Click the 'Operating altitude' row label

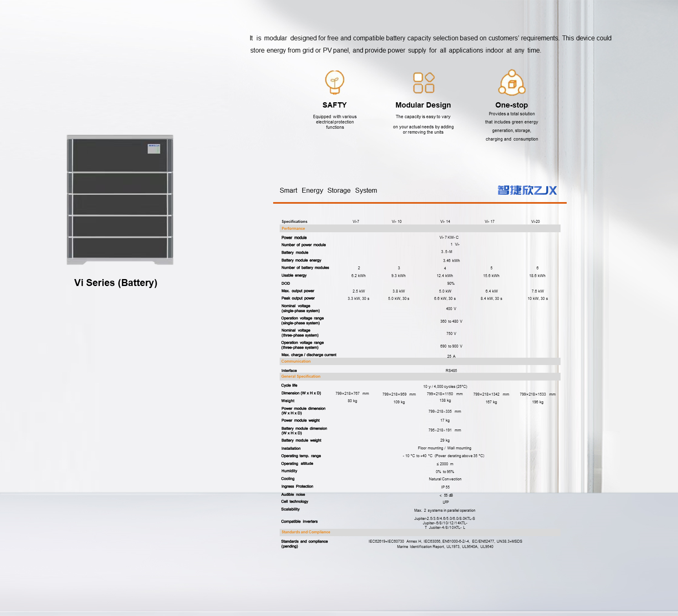(x=297, y=464)
